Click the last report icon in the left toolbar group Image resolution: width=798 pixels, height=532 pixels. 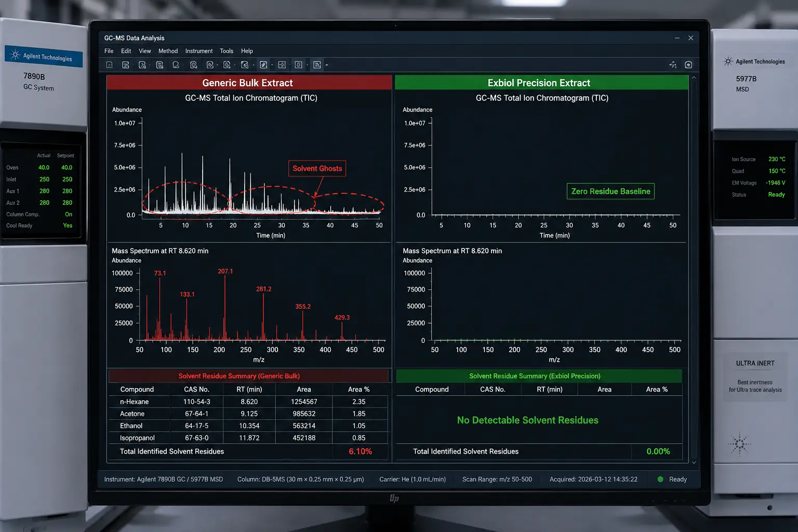click(x=317, y=65)
